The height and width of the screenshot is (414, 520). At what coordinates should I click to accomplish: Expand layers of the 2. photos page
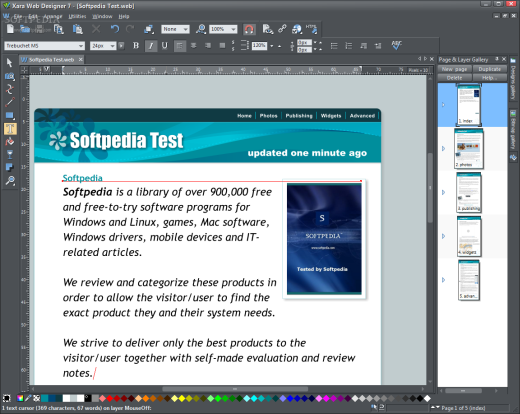point(443,148)
